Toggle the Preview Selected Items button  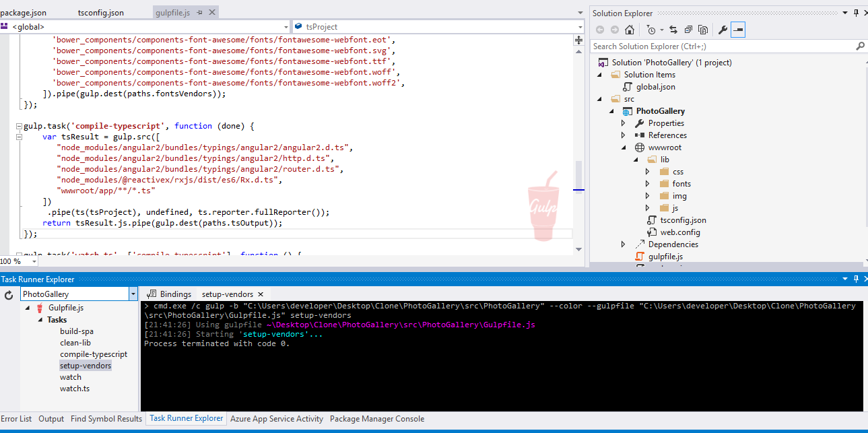point(738,30)
